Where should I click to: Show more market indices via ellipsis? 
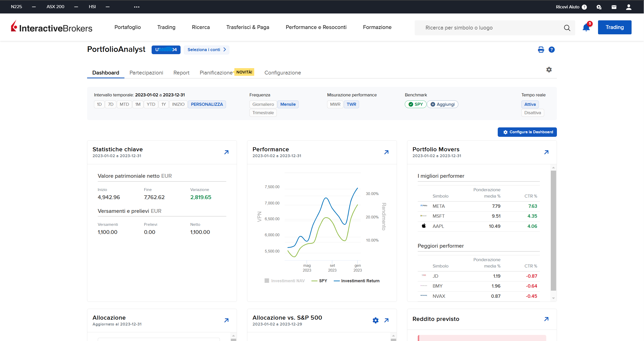point(137,7)
